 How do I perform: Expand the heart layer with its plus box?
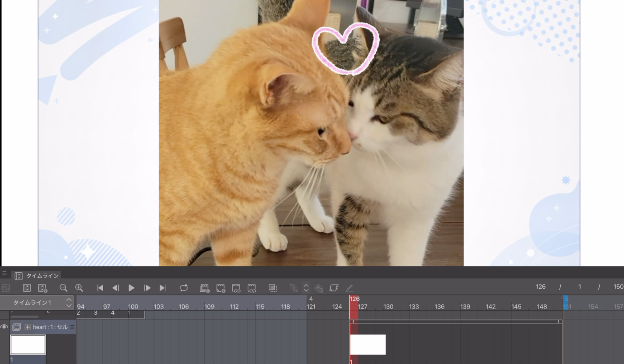[x=28, y=327]
